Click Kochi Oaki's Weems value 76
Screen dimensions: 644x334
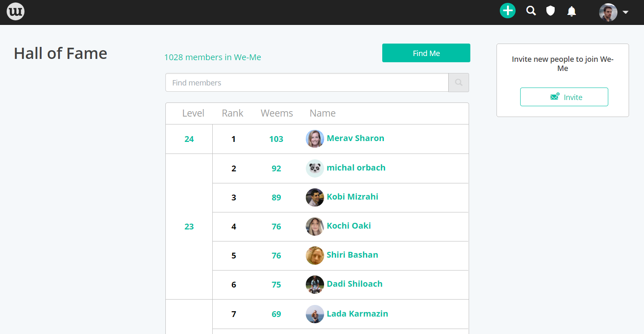276,227
